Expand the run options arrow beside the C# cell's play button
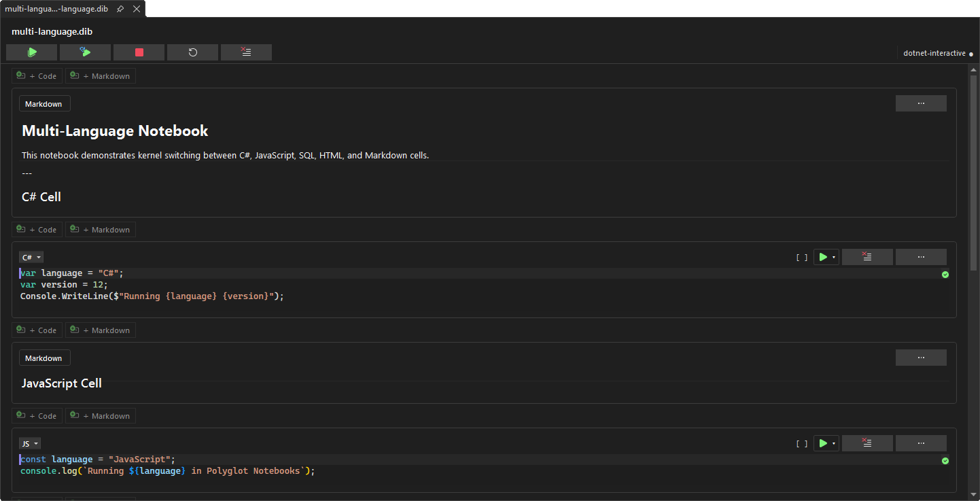The height and width of the screenshot is (501, 980). (833, 256)
